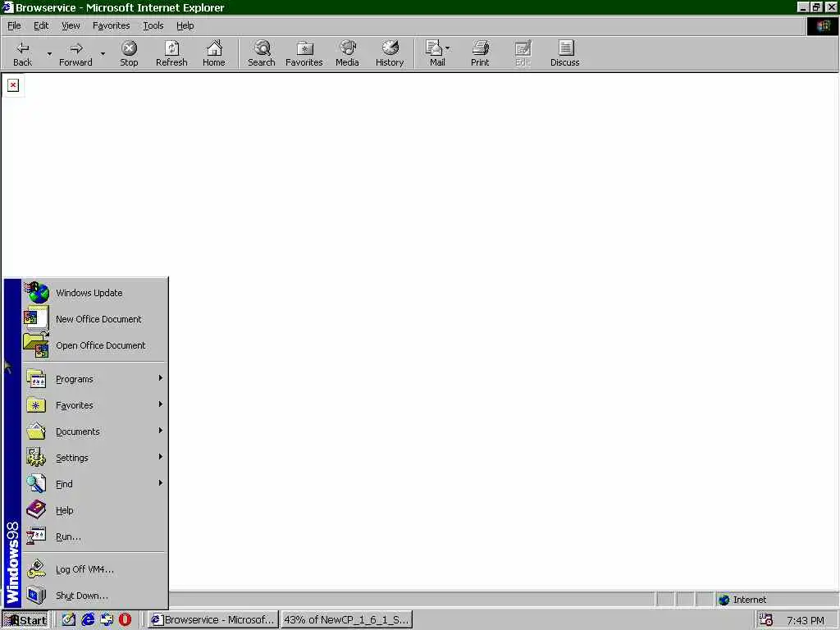Open the Search pane
The height and width of the screenshot is (630, 840).
pos(262,53)
